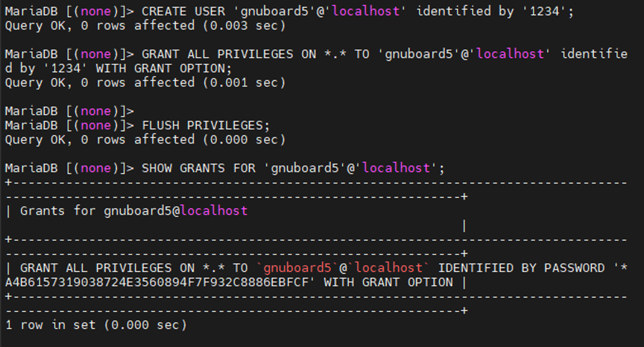Click the 'IDENTIFIED BY PASSWORD' result text
The width and height of the screenshot is (644, 347).
pos(521,268)
